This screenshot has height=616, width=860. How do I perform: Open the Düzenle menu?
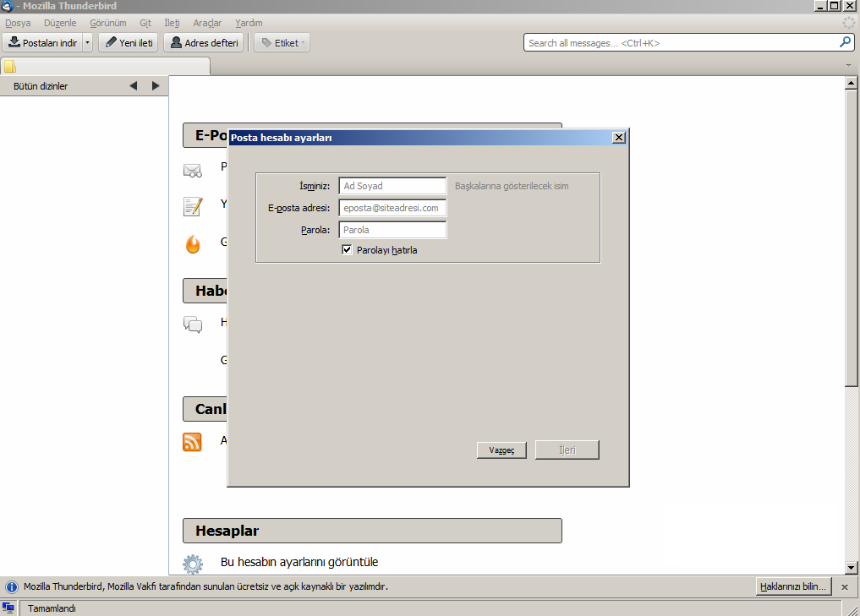60,23
